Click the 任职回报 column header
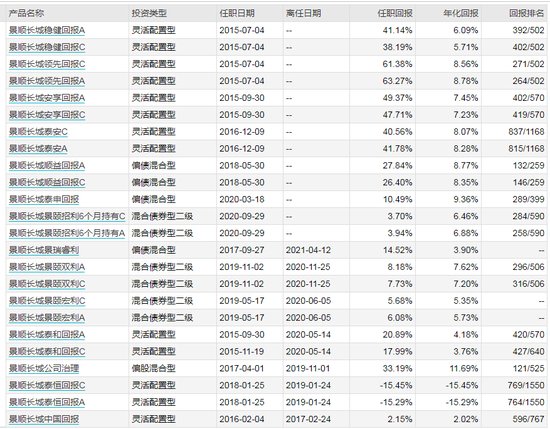The image size is (550, 429). (395, 13)
